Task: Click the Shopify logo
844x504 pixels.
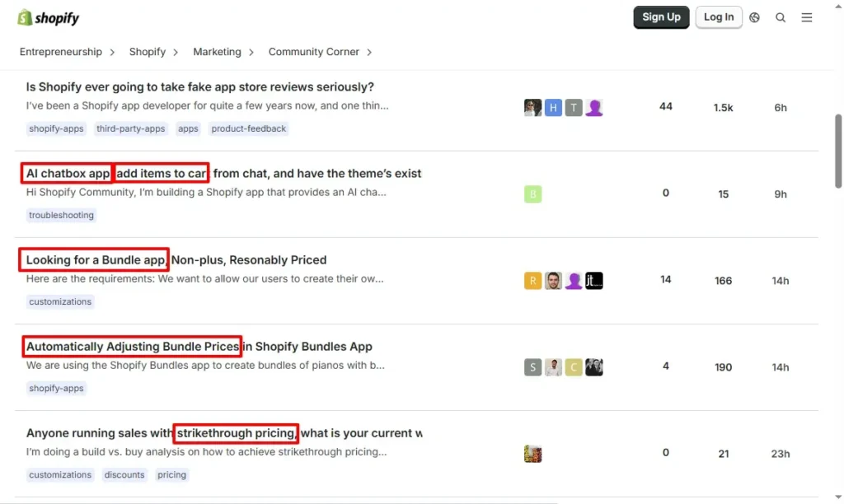Action: pos(47,16)
